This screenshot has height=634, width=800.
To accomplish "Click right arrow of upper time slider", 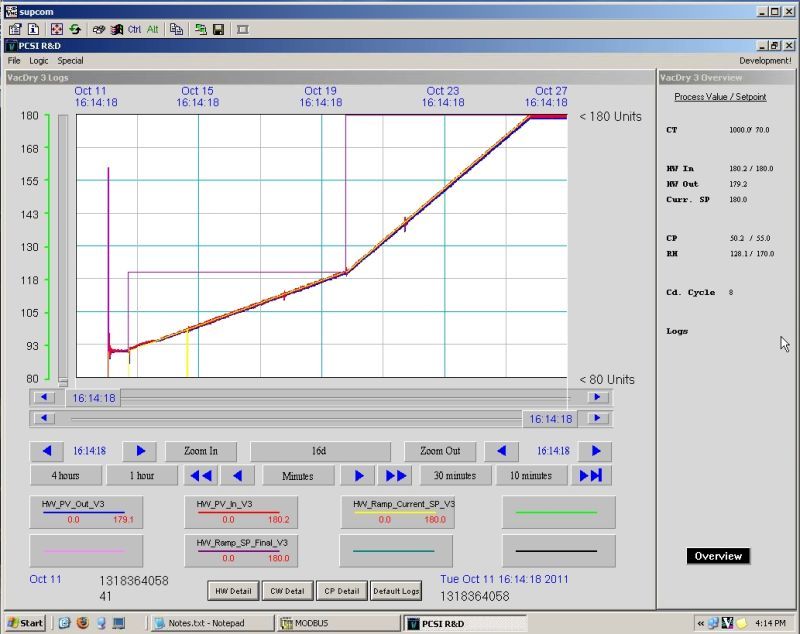I will 597,397.
